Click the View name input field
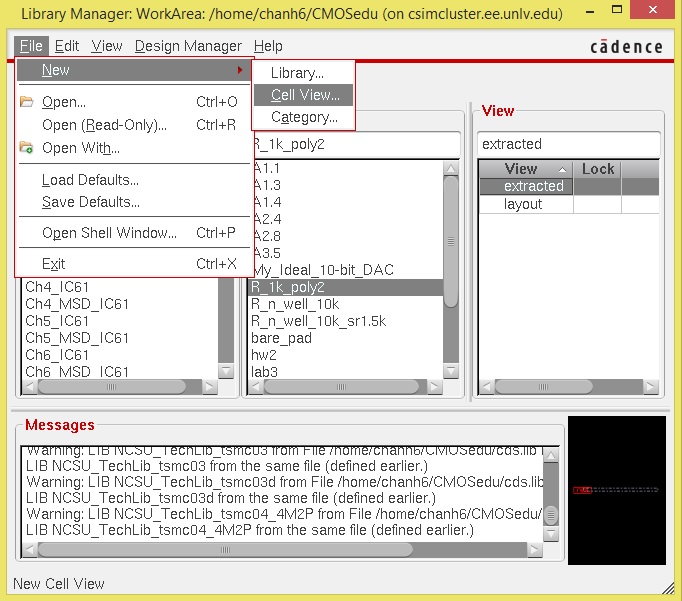This screenshot has height=601, width=682. pyautogui.click(x=568, y=144)
